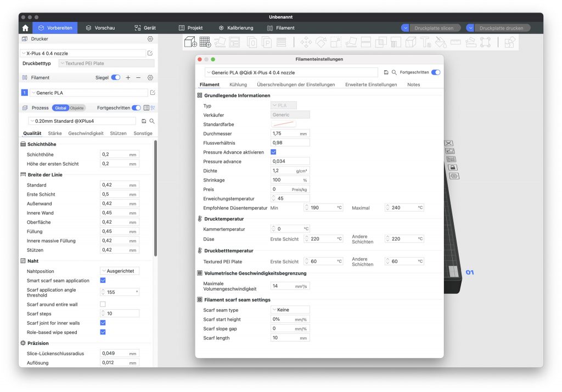Click the Add plate grid icon

(205, 42)
